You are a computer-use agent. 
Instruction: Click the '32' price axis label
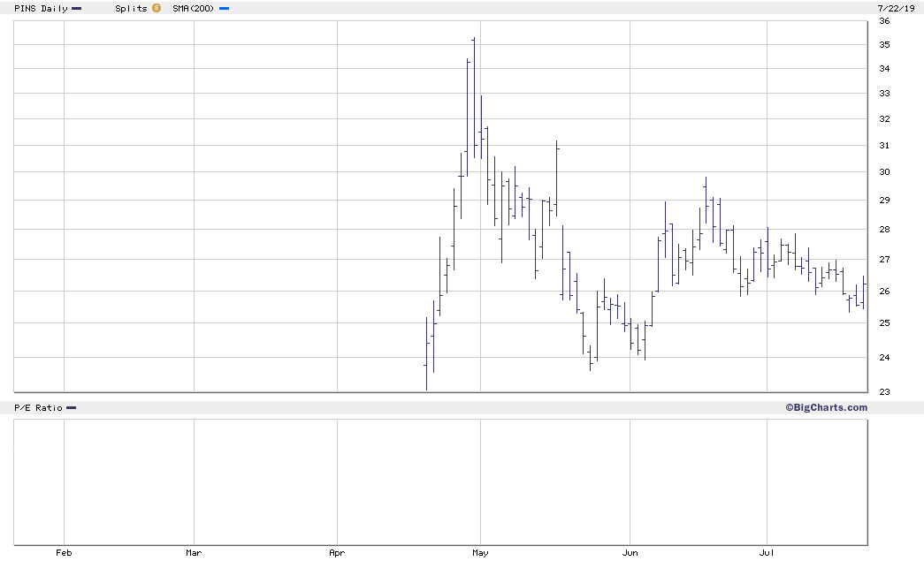[x=884, y=119]
